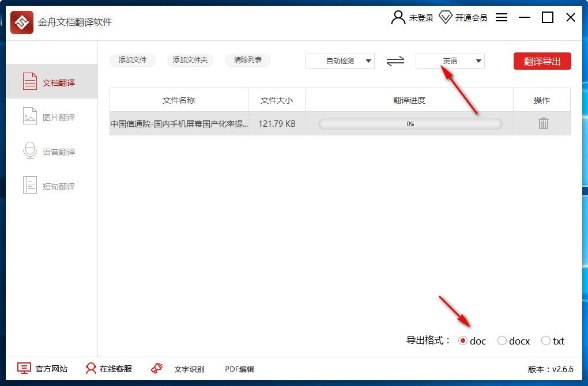Image resolution: width=588 pixels, height=386 pixels.
Task: Click the 开通会员 diamond icon
Action: coord(445,17)
